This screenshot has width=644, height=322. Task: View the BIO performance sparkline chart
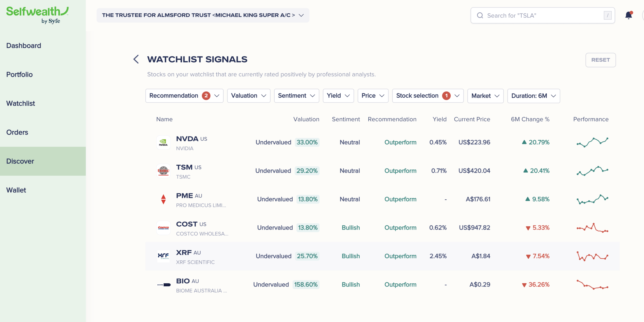(592, 285)
